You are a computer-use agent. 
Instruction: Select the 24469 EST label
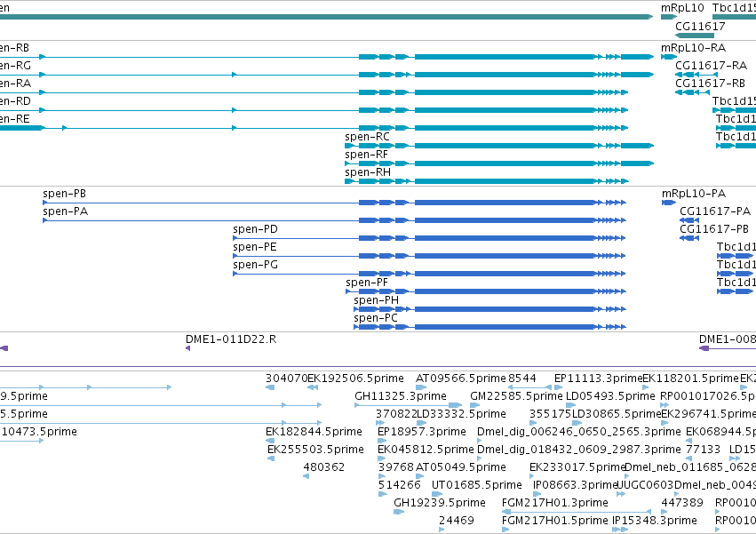pos(457,521)
